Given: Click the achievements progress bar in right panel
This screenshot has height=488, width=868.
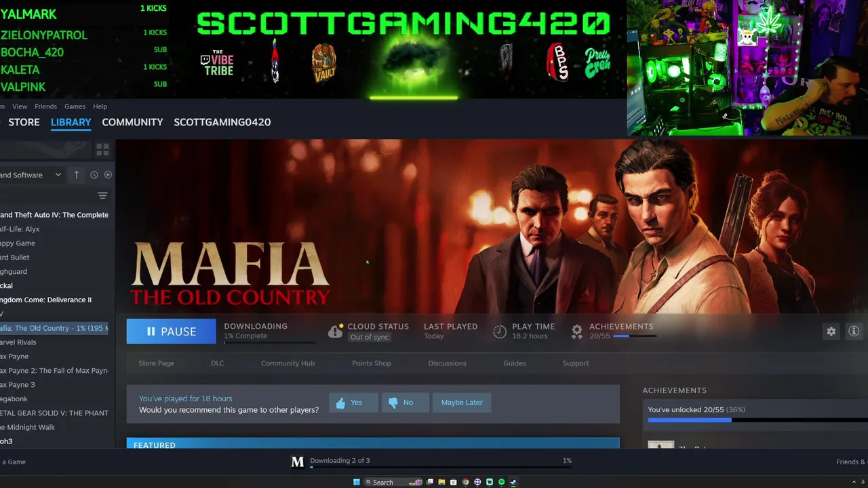Looking at the screenshot, I should pyautogui.click(x=757, y=420).
